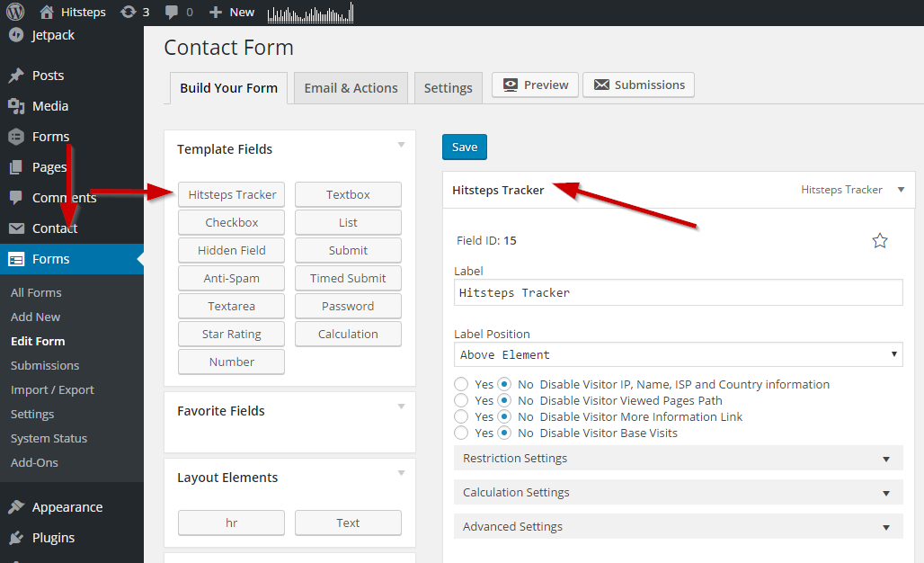Viewport: 924px width, 563px height.
Task: Add a Calculation field
Action: point(348,335)
